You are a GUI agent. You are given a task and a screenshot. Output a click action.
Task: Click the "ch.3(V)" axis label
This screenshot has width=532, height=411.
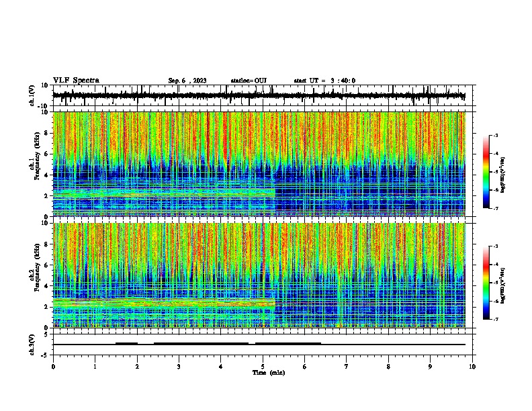pos(32,345)
